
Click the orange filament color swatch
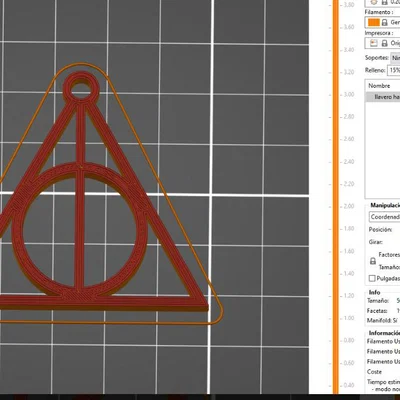click(374, 22)
